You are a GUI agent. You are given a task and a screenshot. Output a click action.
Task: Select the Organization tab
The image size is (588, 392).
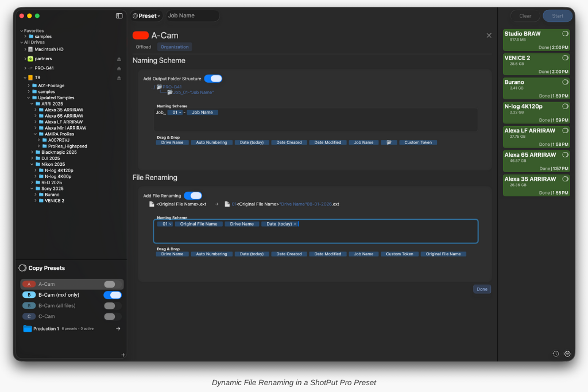point(175,47)
